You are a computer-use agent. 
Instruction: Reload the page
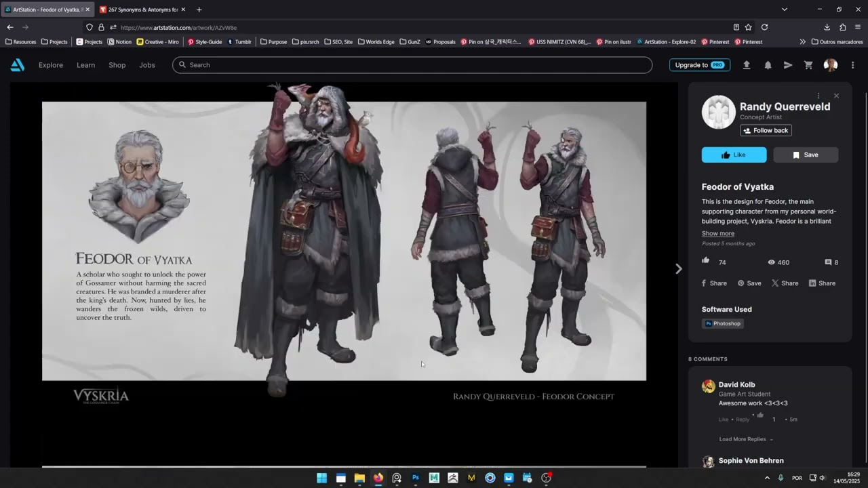tap(764, 27)
